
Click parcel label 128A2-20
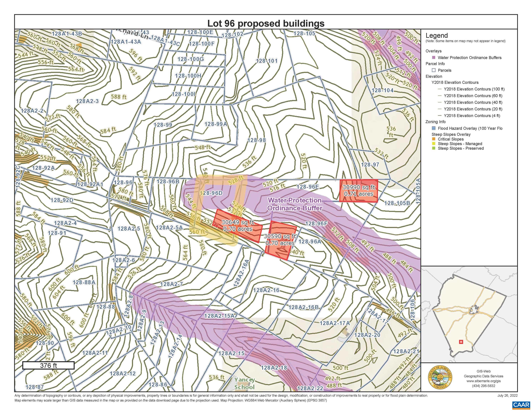[x=367, y=335]
